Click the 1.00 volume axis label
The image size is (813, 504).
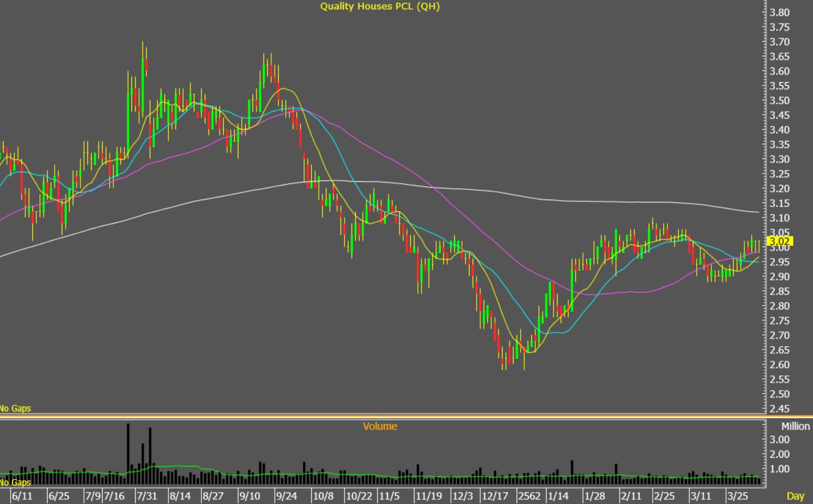click(x=778, y=469)
